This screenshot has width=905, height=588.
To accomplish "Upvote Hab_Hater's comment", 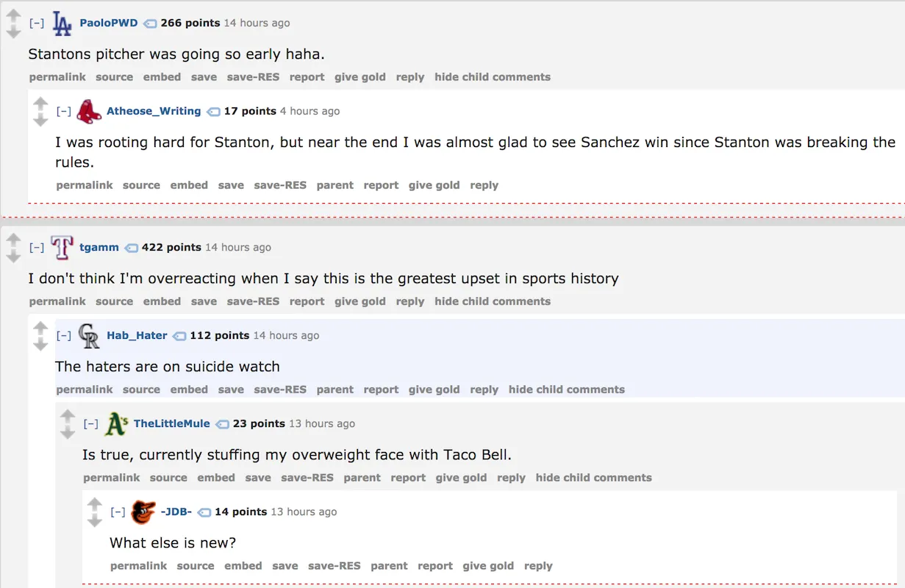I will pos(40,328).
